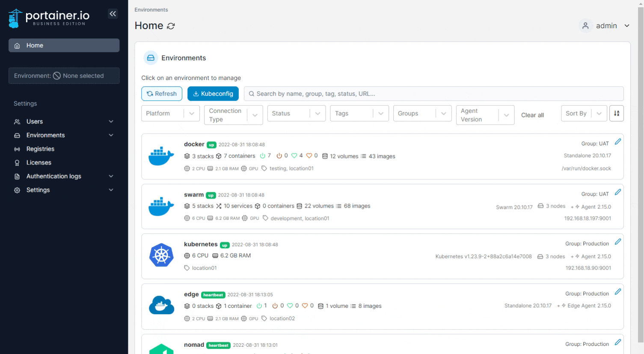
Task: Click the docker volumes database icon
Action: 325,156
